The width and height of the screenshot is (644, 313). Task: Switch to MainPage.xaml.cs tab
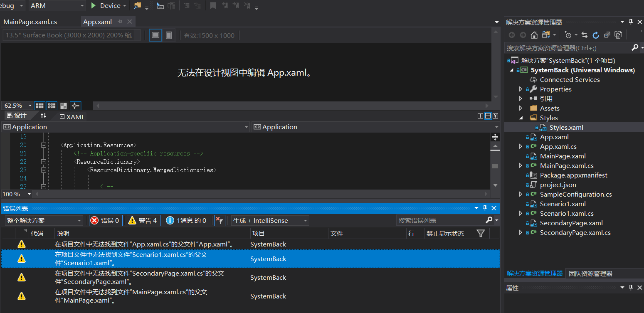[x=30, y=22]
